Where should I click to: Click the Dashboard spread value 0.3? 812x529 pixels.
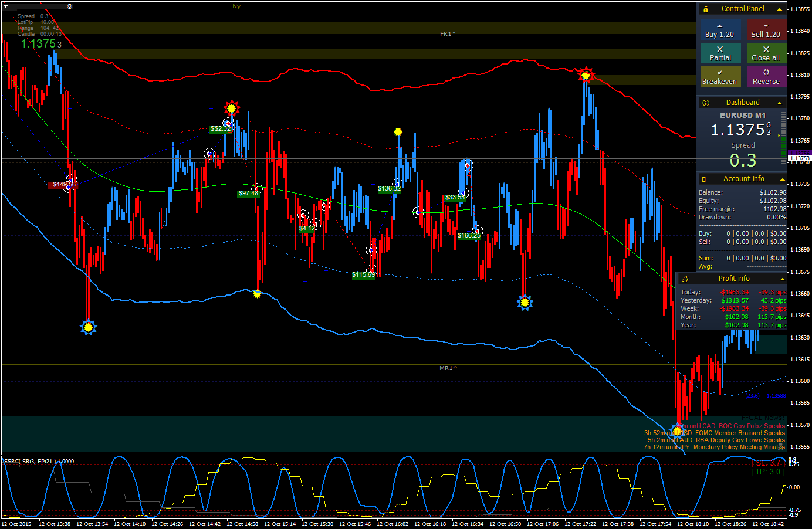coord(743,160)
